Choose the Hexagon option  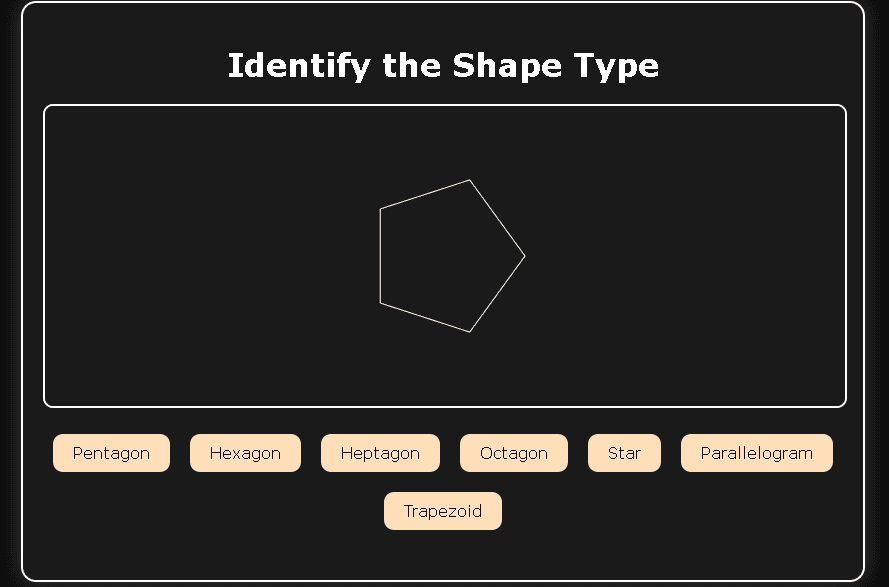(x=245, y=453)
